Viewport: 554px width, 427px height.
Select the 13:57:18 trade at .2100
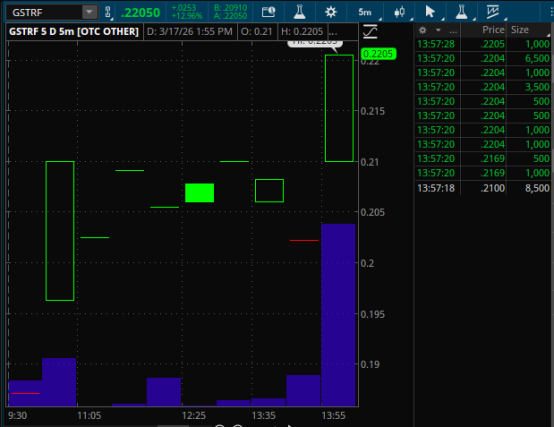483,188
